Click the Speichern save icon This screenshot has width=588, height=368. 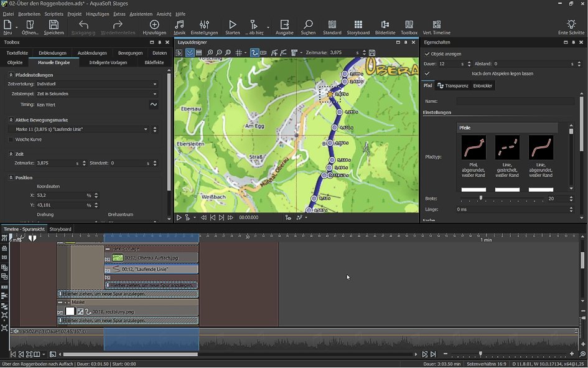(54, 26)
